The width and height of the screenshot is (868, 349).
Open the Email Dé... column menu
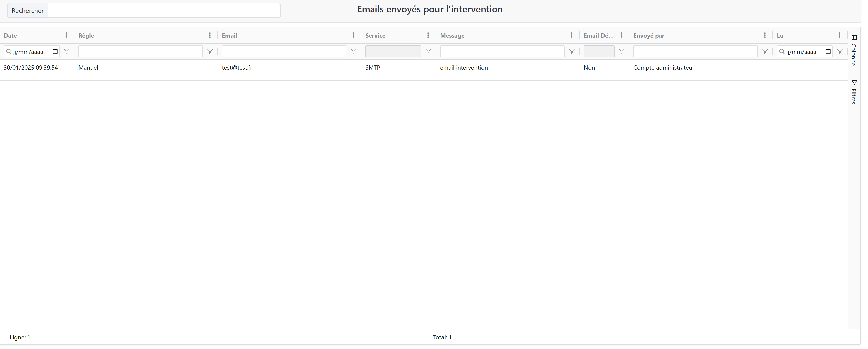coord(621,35)
